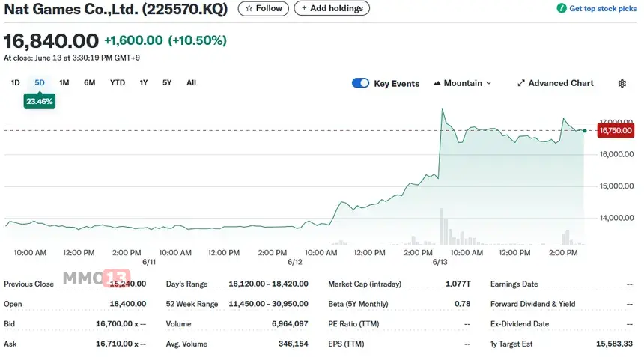Click the Volume value 6,964,097

pyautogui.click(x=290, y=324)
